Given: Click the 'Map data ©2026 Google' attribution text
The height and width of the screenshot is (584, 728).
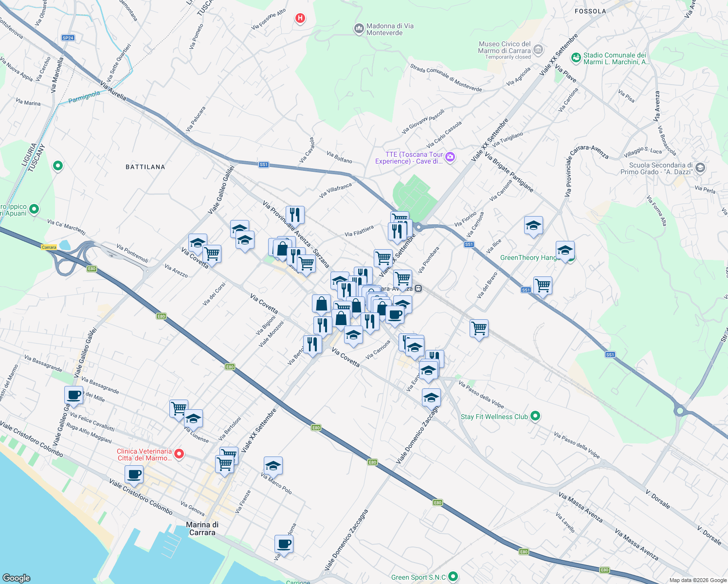Looking at the screenshot, I should point(697,580).
